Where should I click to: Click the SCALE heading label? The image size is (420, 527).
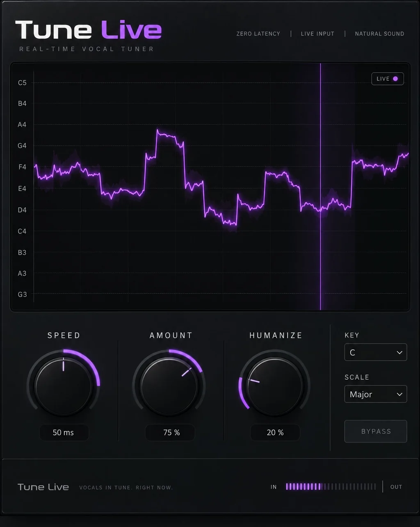coord(357,377)
